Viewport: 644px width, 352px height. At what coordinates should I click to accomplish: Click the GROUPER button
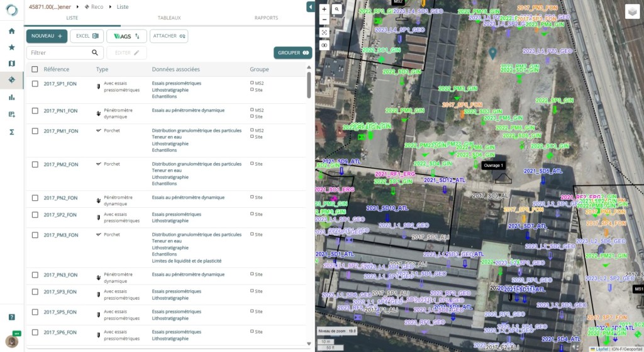point(292,53)
